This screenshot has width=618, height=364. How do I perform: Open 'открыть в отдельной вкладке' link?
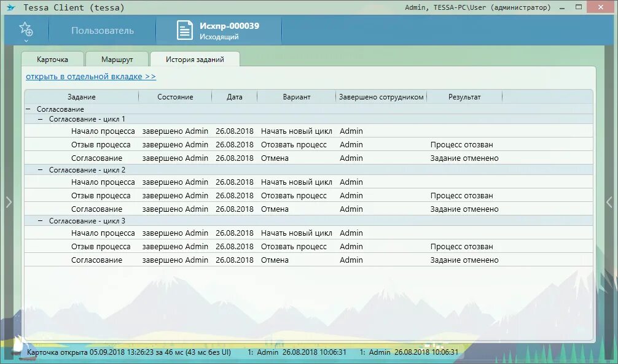(x=91, y=77)
